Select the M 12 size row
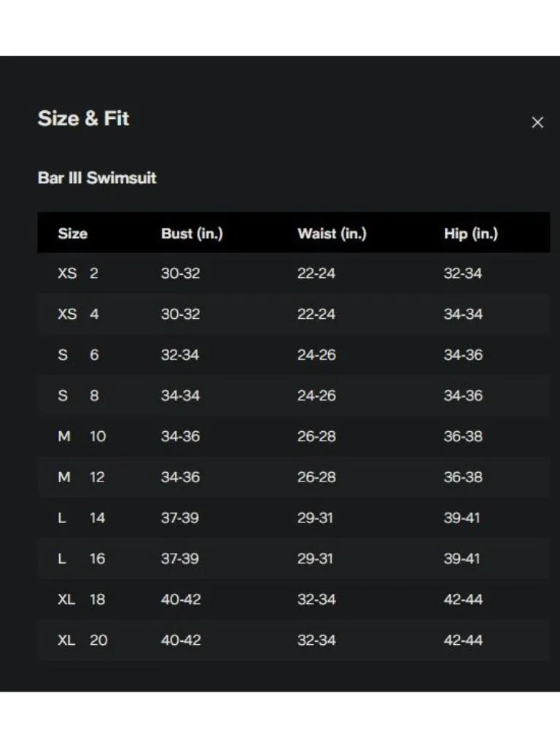560x747 pixels. (x=293, y=477)
